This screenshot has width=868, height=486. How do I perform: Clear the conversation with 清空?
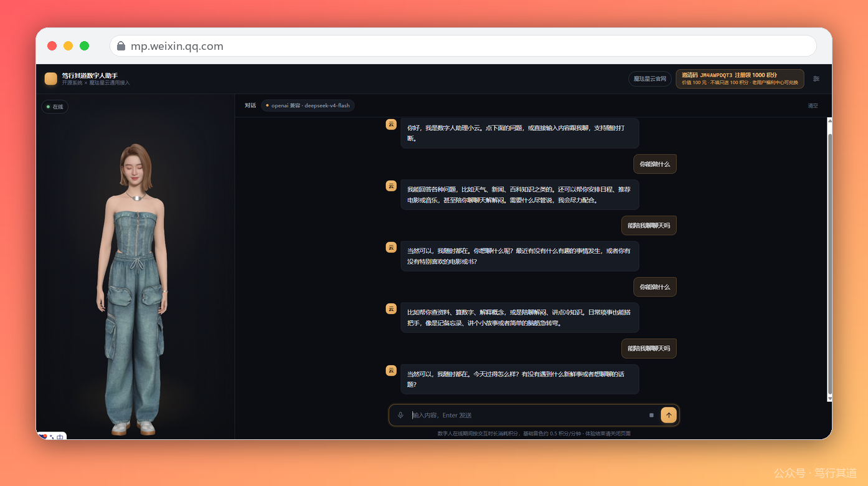[x=813, y=106]
